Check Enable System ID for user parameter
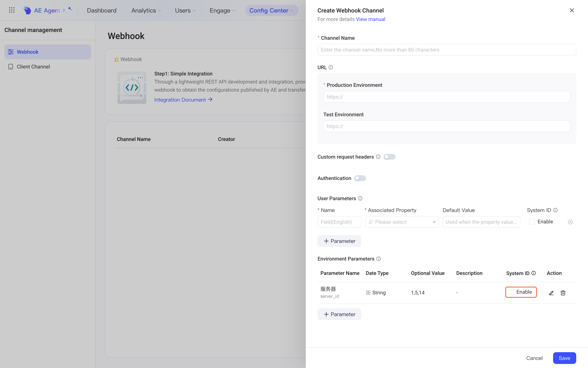 coord(532,222)
